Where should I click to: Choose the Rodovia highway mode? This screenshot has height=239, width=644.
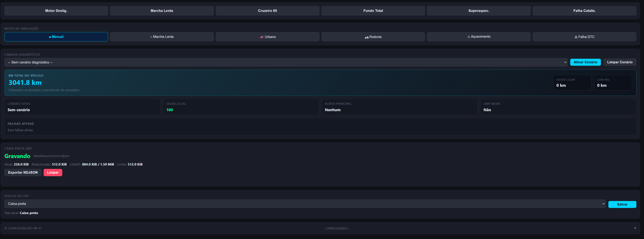tap(373, 37)
